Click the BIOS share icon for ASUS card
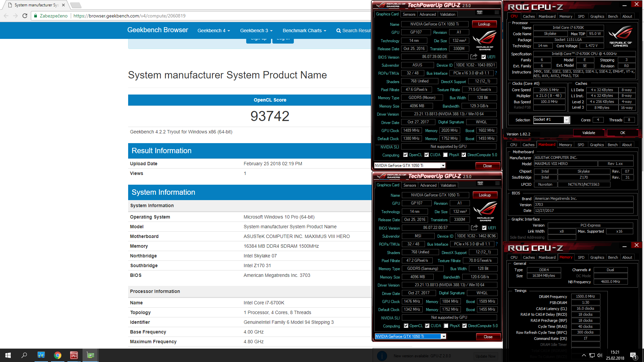 click(x=474, y=57)
